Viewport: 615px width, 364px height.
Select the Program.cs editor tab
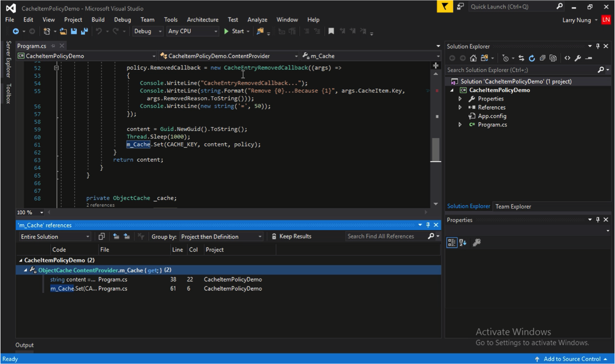pos(32,46)
